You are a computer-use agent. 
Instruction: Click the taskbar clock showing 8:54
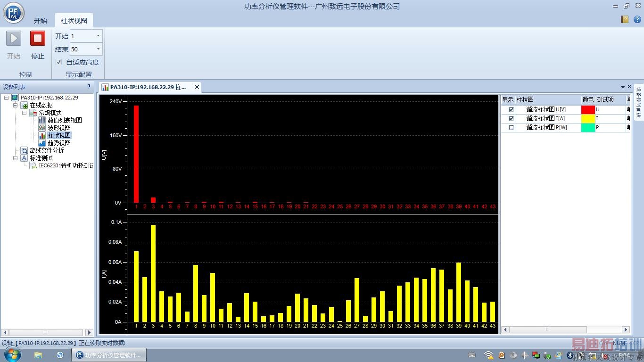(624, 355)
